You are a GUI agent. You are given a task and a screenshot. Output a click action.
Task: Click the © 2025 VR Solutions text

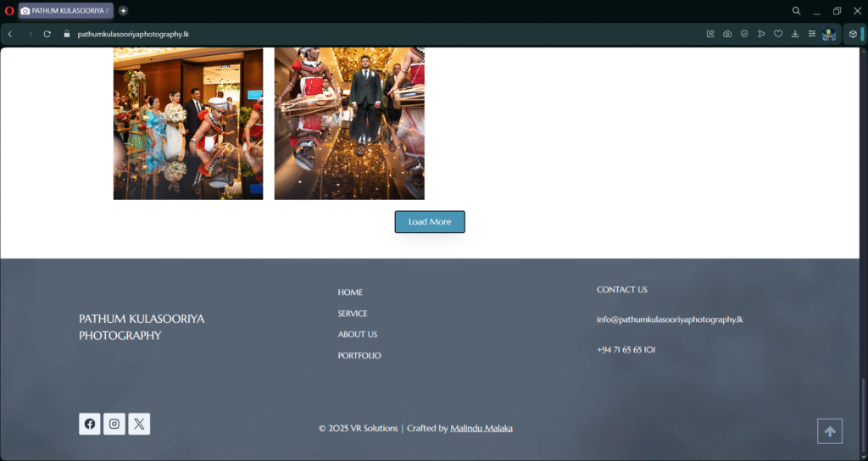point(359,428)
